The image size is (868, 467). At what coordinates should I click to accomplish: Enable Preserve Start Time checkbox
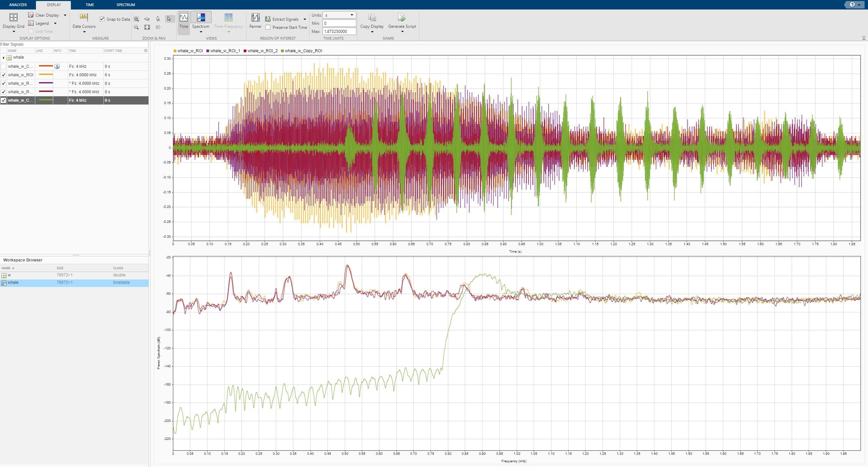pos(268,27)
